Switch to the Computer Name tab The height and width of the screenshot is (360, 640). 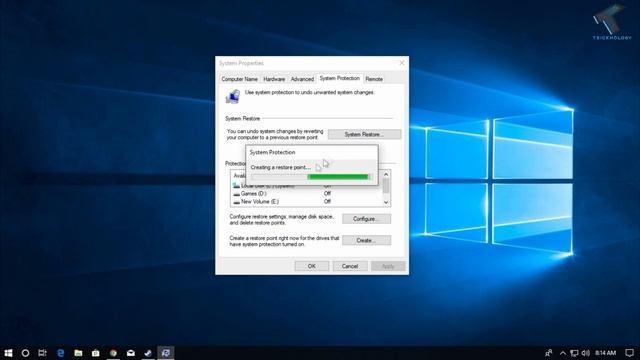coord(240,79)
